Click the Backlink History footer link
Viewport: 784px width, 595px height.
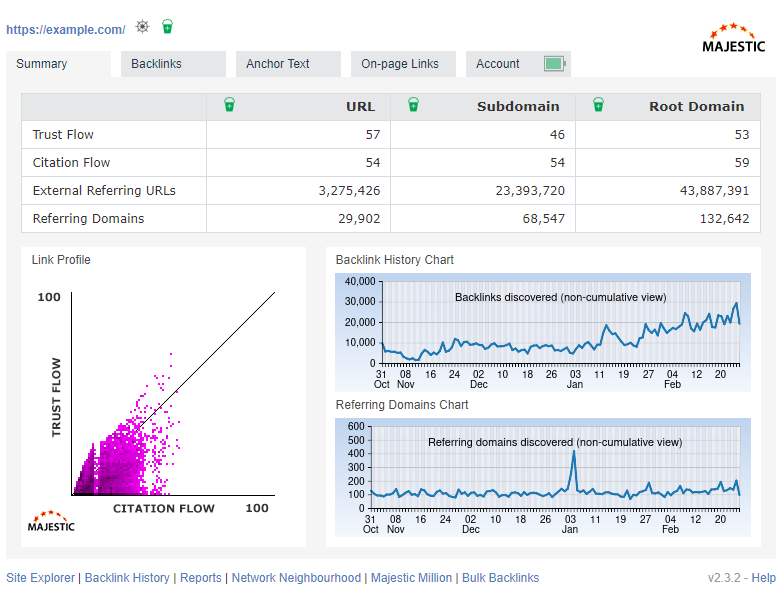127,578
